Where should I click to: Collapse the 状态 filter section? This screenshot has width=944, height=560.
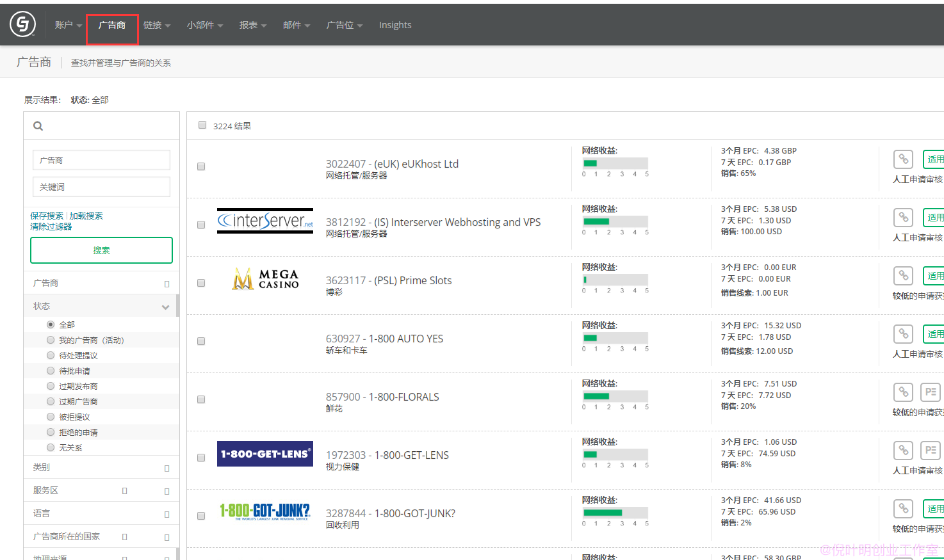pos(100,306)
